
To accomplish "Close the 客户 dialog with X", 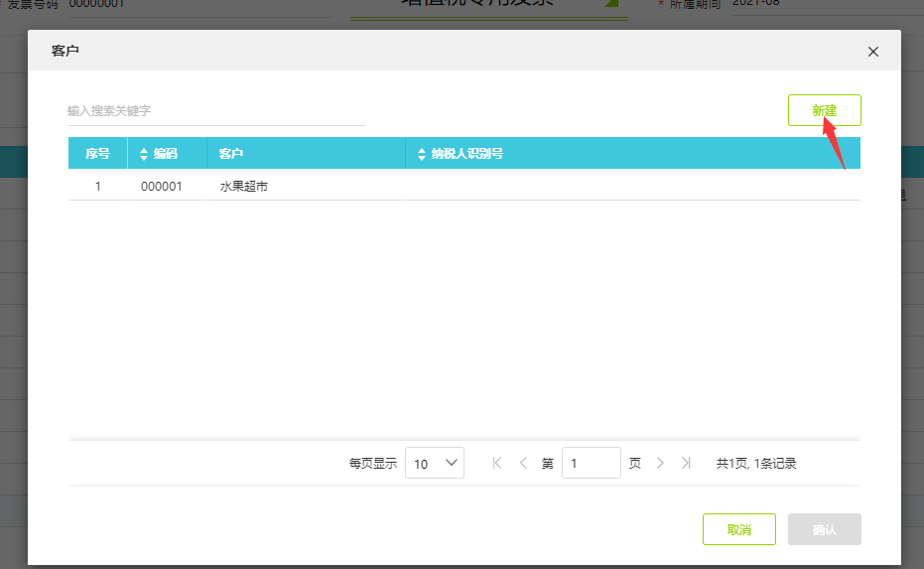I will click(x=873, y=52).
